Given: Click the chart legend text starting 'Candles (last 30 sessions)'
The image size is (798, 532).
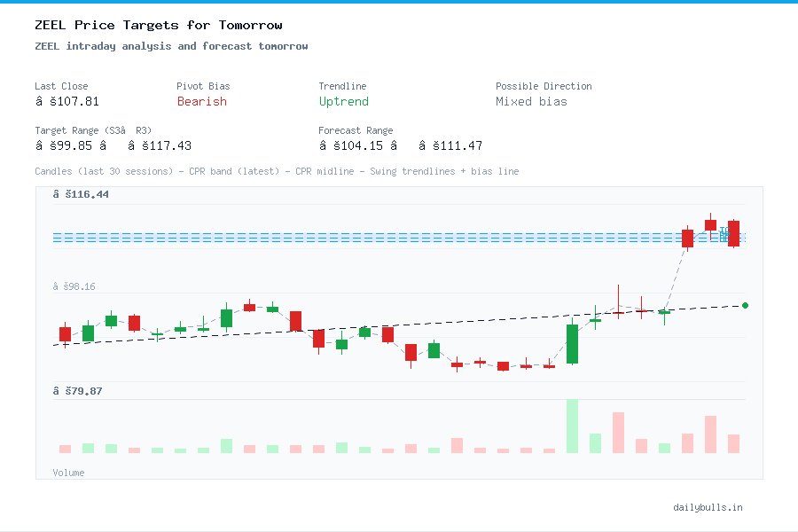Looking at the screenshot, I should click(x=277, y=171).
